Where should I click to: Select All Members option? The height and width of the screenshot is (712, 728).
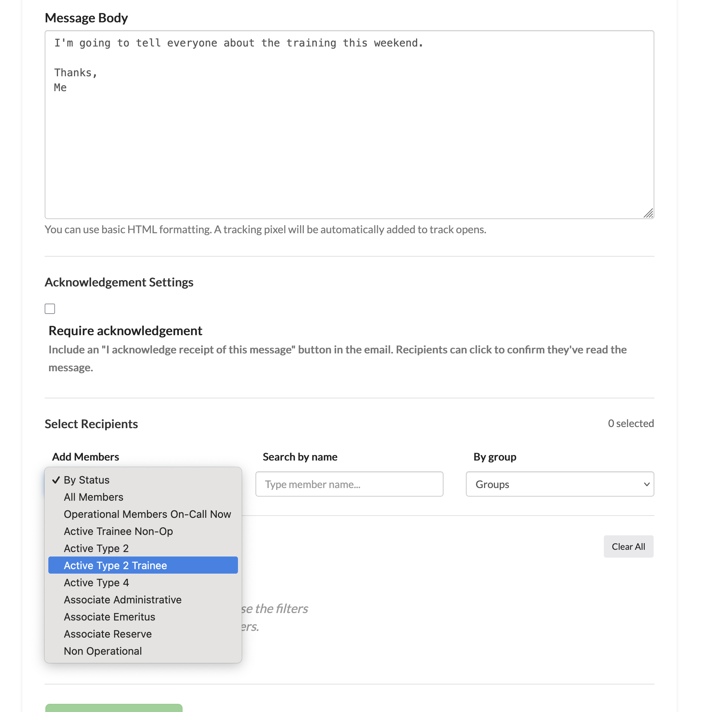93,497
